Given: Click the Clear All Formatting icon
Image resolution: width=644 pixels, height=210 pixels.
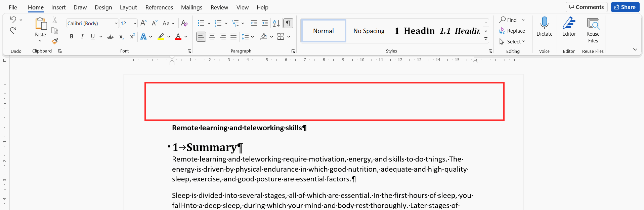Looking at the screenshot, I should (184, 23).
